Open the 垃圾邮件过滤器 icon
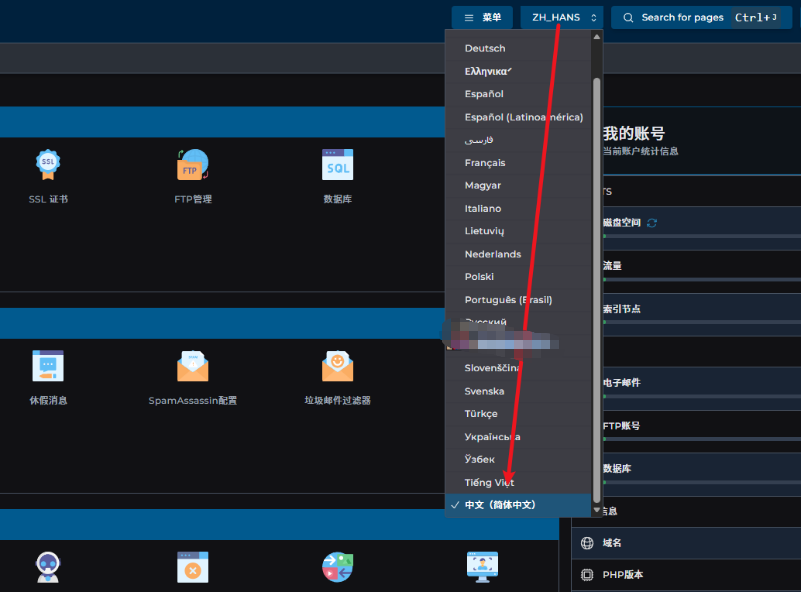 tap(337, 366)
